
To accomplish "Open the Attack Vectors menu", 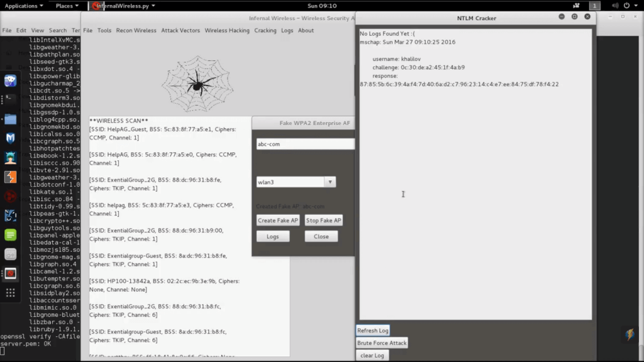I will click(x=180, y=30).
